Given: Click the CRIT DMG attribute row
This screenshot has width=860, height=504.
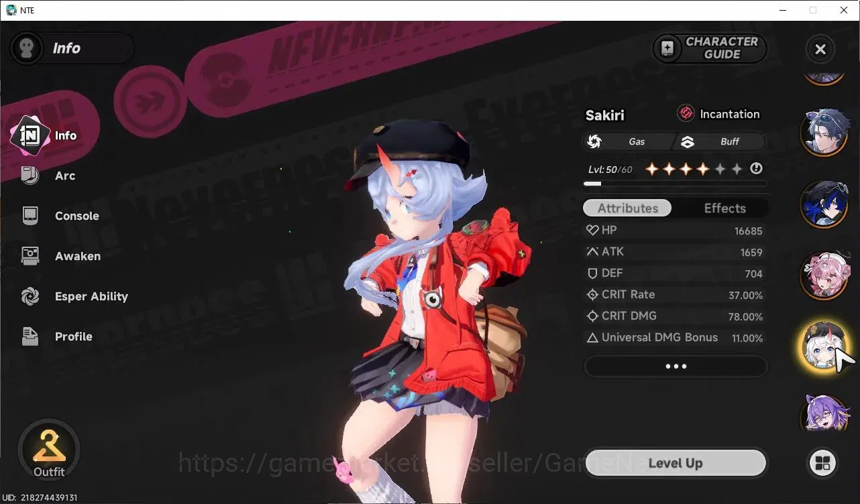Looking at the screenshot, I should click(674, 316).
